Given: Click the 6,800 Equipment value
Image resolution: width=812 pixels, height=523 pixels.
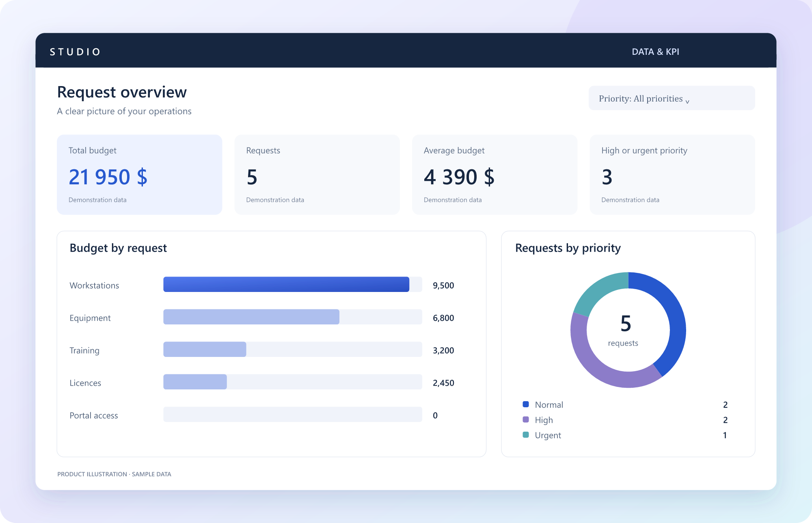Looking at the screenshot, I should click(x=443, y=318).
